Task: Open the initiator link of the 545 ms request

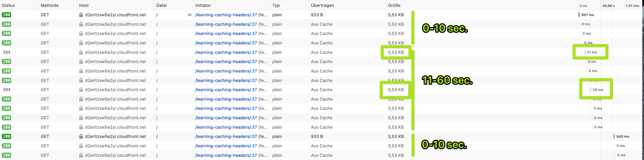Action: click(226, 136)
